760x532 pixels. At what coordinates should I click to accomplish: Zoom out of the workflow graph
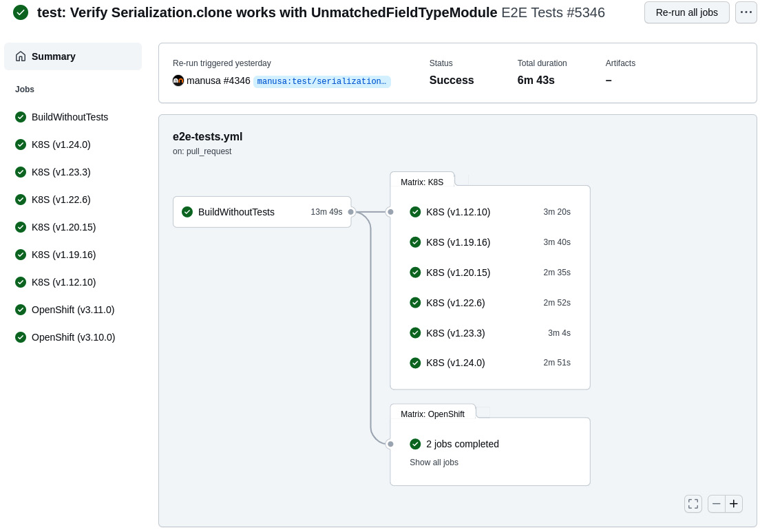[717, 504]
